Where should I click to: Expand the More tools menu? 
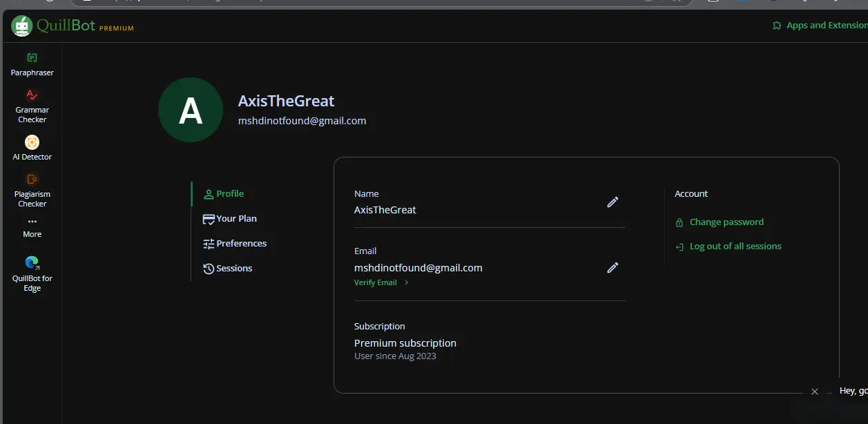(32, 227)
